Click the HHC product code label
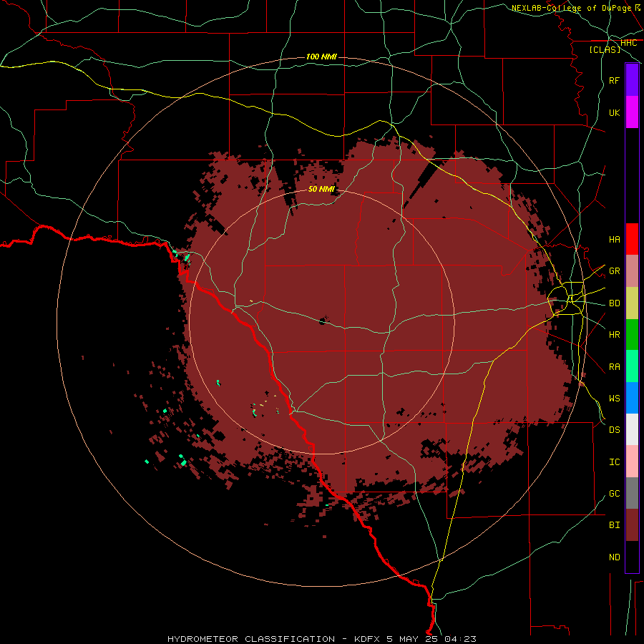This screenshot has width=644, height=644. [628, 43]
